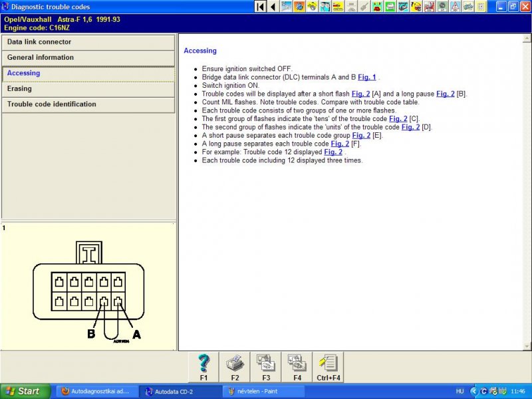Open Fig. 2 link before [D]
Image resolution: width=532 pixels, height=399 pixels.
[410, 127]
